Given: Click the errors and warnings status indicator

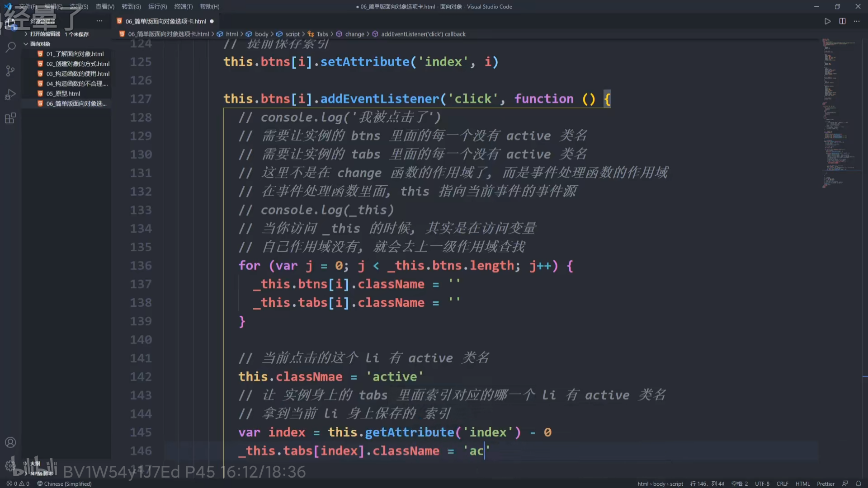Looking at the screenshot, I should 18,483.
